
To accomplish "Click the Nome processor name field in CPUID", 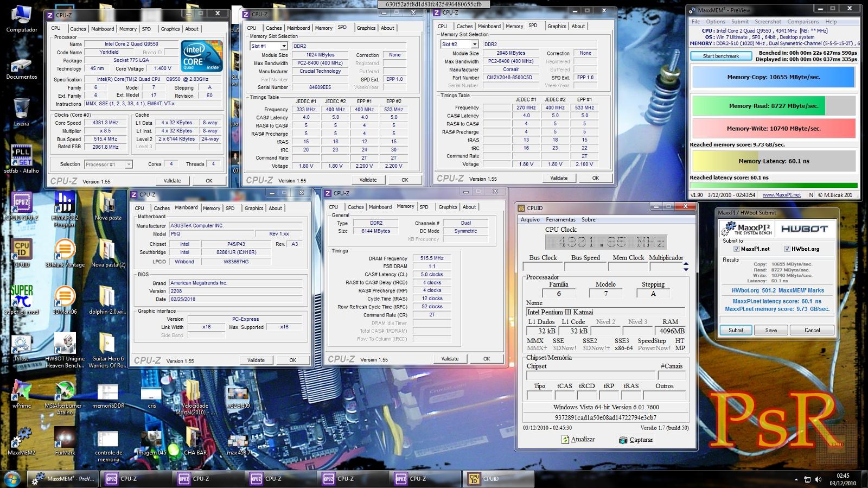I will coord(605,312).
